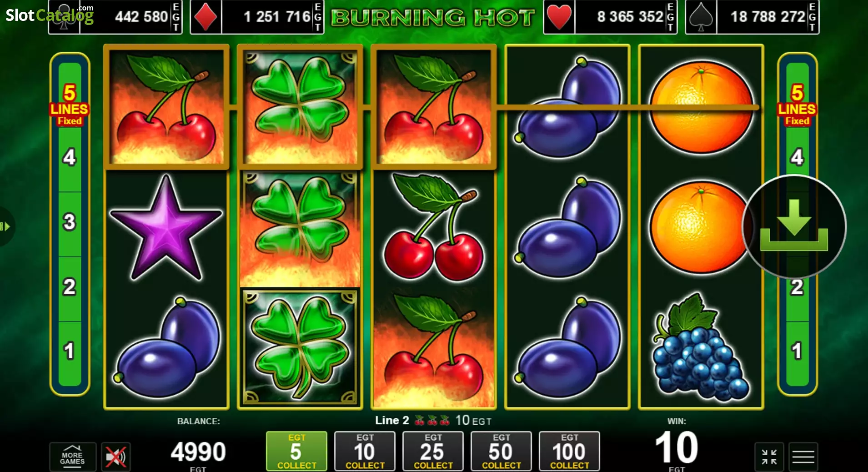This screenshot has height=472, width=868.
Task: Choose the 100 EGT bet button
Action: [x=569, y=451]
